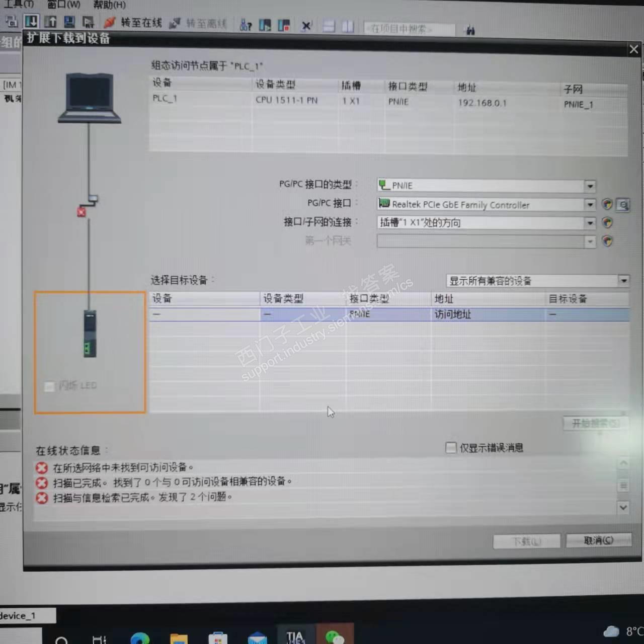Image resolution: width=644 pixels, height=644 pixels.
Task: Click the 192.168.0.1 address cell
Action: 482,103
